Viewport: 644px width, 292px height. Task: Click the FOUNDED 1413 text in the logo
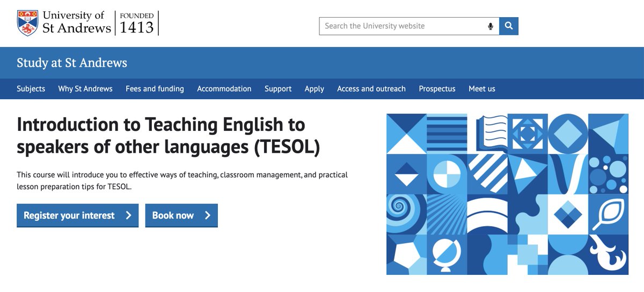[136, 23]
